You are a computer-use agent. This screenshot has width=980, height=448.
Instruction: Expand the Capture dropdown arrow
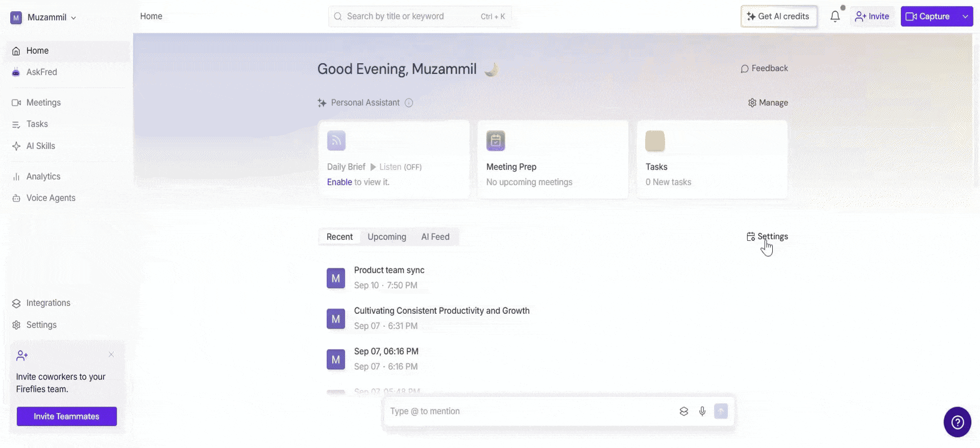pyautogui.click(x=965, y=16)
